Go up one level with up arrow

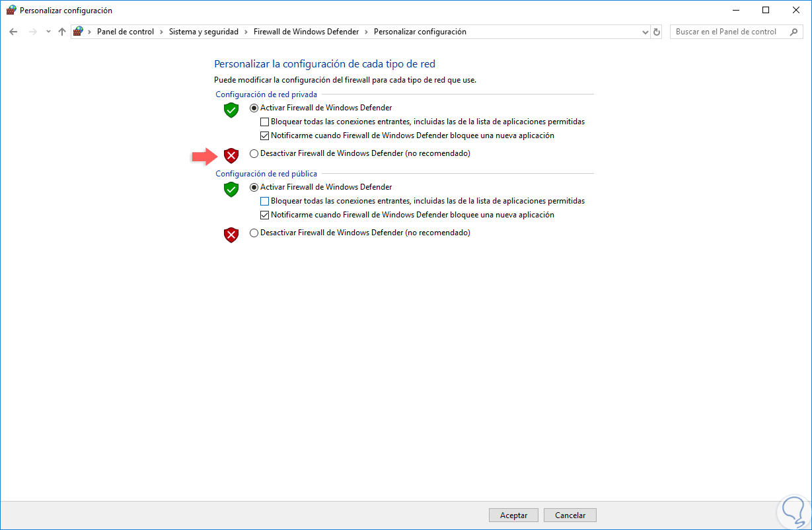coord(62,32)
